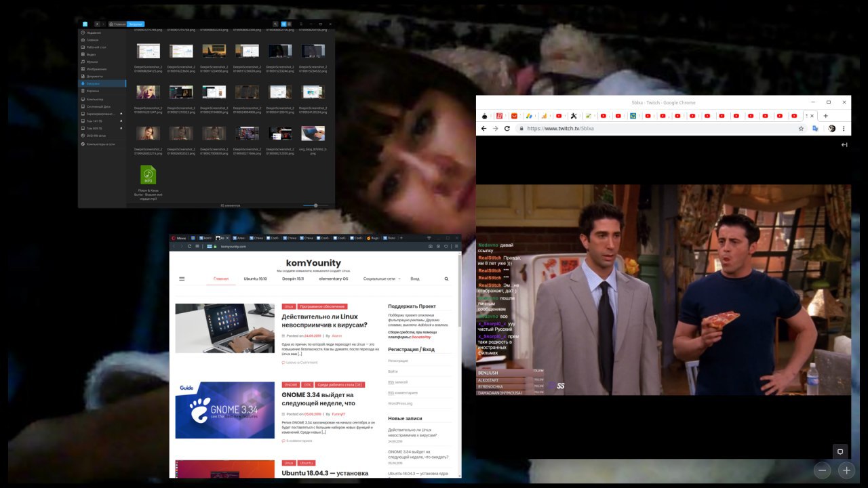This screenshot has width=868, height=488.
Task: Open the Главная menu on komYounity
Action: pos(221,279)
